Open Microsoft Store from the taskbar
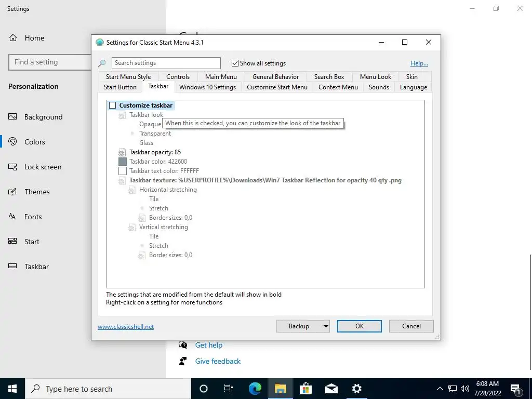 click(x=305, y=389)
